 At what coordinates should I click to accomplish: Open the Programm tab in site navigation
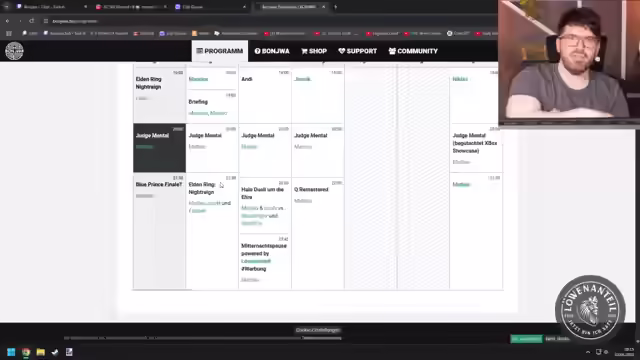click(x=220, y=51)
